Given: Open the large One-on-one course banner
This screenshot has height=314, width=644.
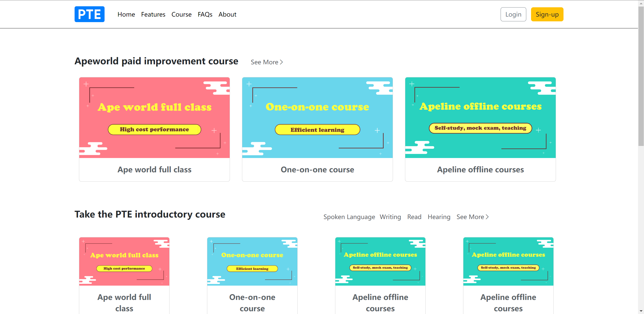Looking at the screenshot, I should pyautogui.click(x=317, y=118).
